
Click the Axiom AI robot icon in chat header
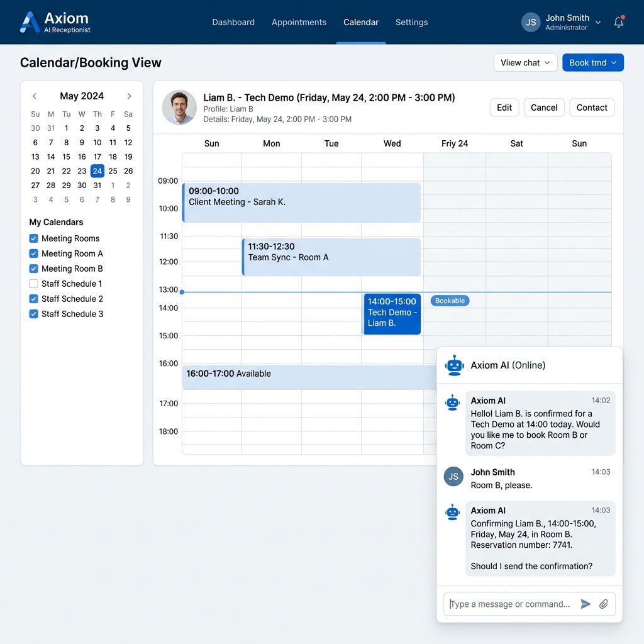point(454,365)
